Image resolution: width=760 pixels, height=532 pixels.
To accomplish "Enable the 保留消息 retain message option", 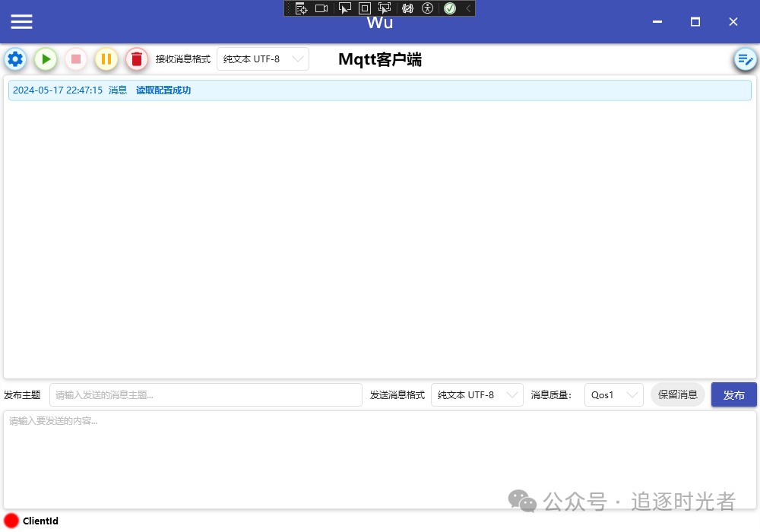I will tap(677, 394).
